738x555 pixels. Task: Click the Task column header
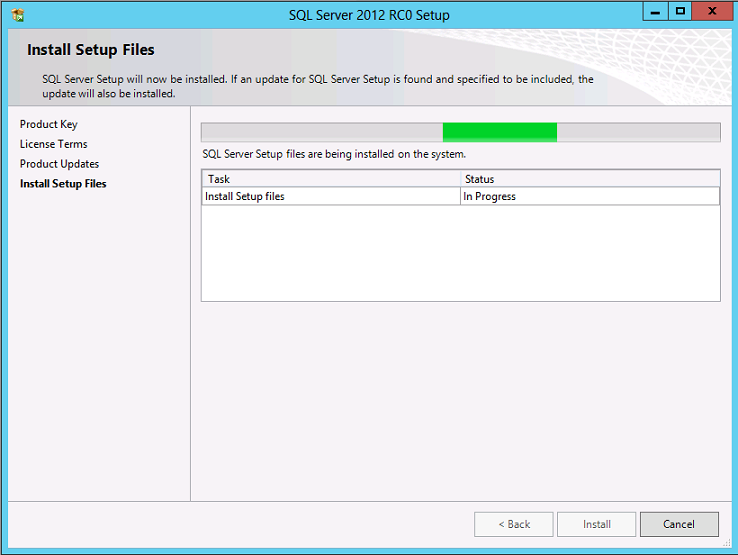click(331, 179)
